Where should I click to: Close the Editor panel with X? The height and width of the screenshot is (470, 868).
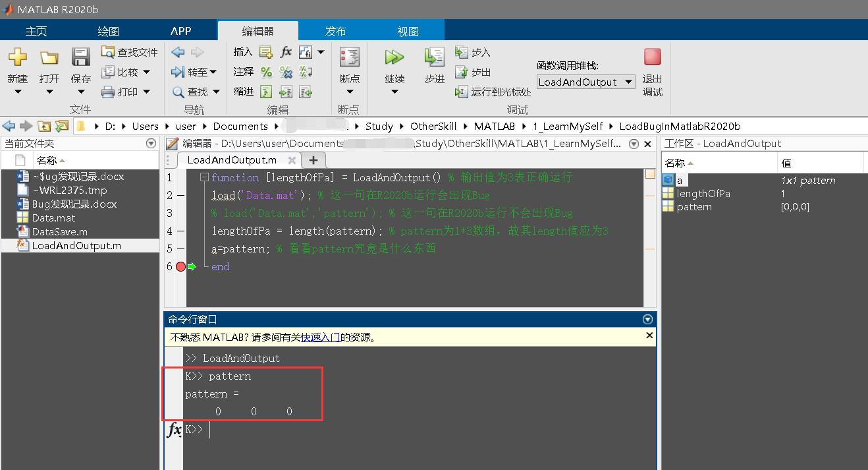coord(647,143)
